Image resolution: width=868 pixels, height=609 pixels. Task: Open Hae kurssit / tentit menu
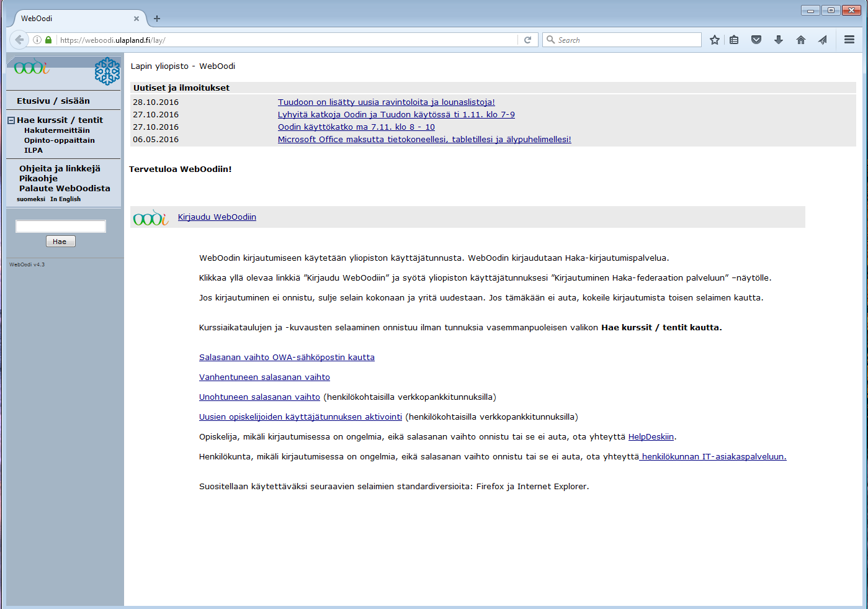[x=60, y=120]
